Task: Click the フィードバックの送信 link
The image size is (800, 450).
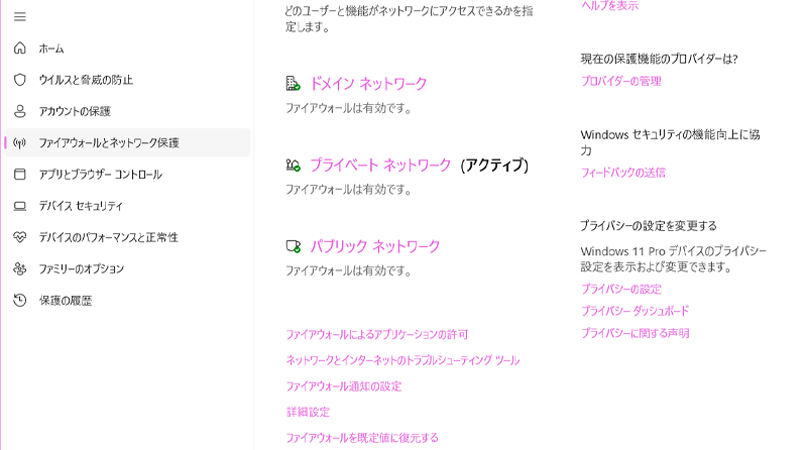Action: (x=623, y=172)
